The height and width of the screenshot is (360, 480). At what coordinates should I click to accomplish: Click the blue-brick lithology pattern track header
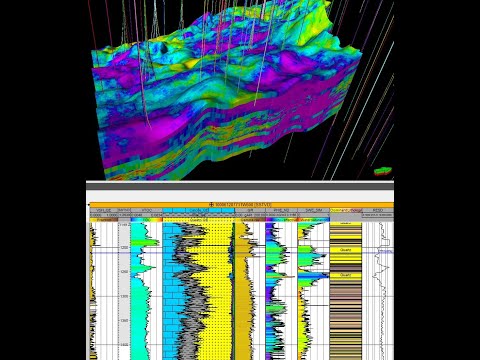[199, 210]
